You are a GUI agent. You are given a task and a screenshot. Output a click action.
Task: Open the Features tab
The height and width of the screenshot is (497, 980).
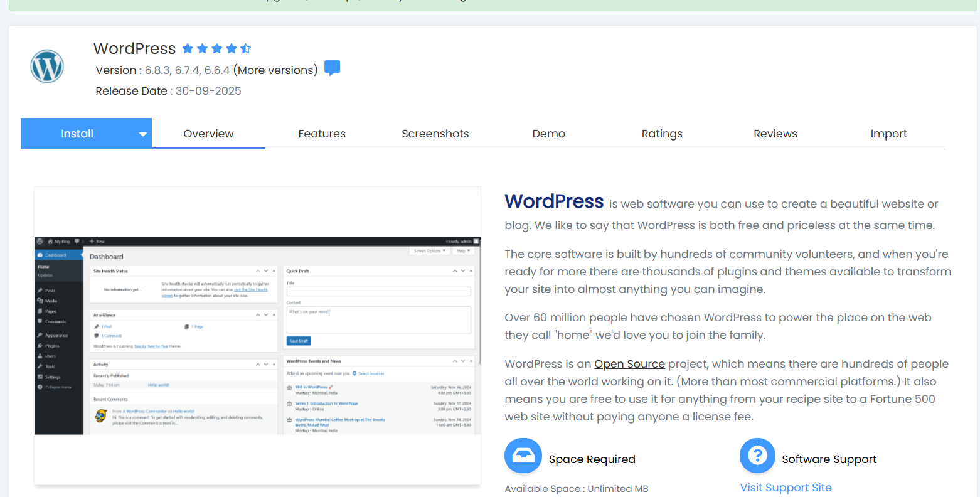coord(322,134)
